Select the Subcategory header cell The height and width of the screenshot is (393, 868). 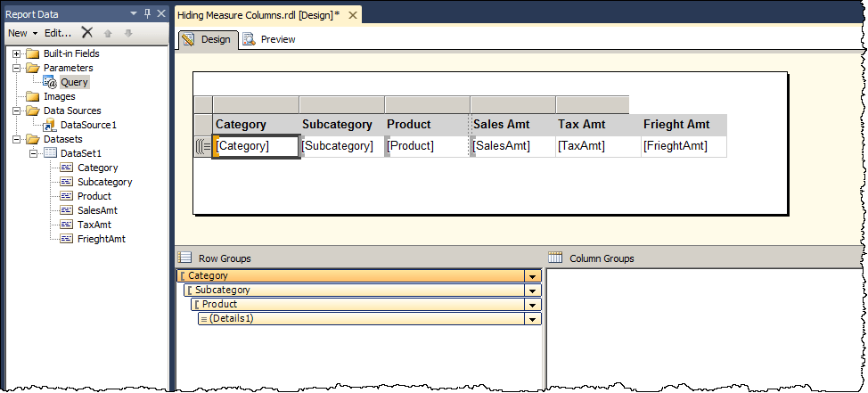click(x=341, y=125)
